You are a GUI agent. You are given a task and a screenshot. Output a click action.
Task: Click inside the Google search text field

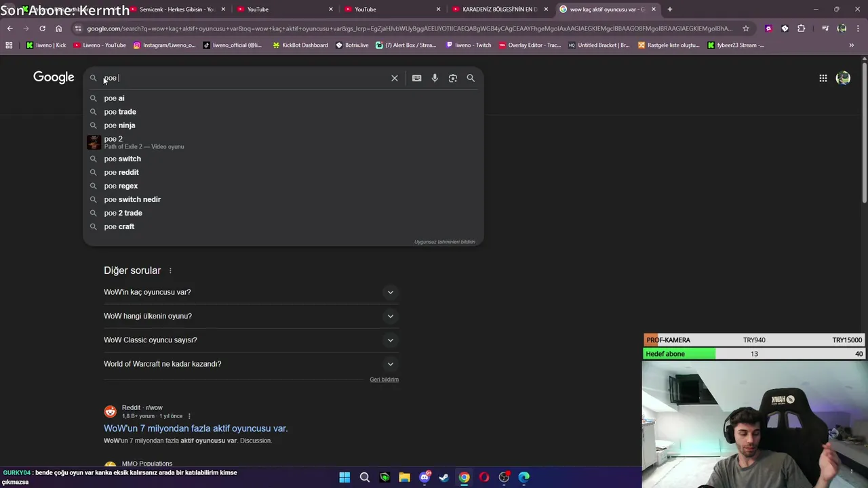click(x=244, y=78)
